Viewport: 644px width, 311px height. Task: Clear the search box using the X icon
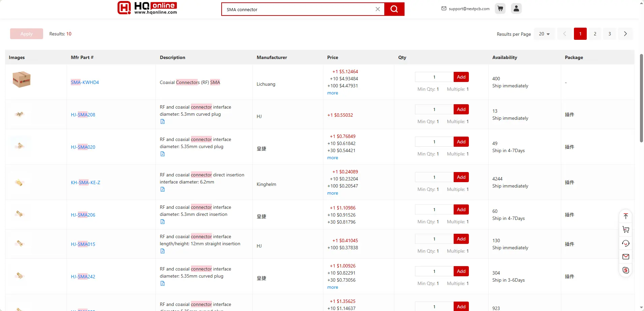click(378, 9)
